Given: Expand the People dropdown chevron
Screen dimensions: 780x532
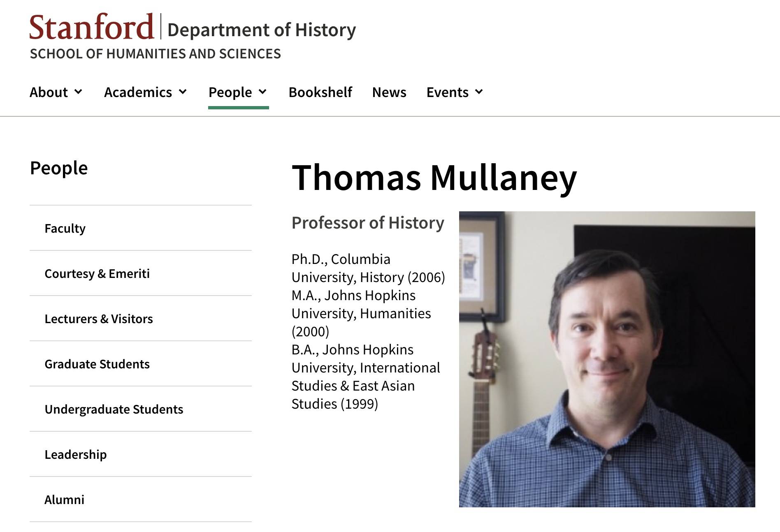Looking at the screenshot, I should click(262, 92).
